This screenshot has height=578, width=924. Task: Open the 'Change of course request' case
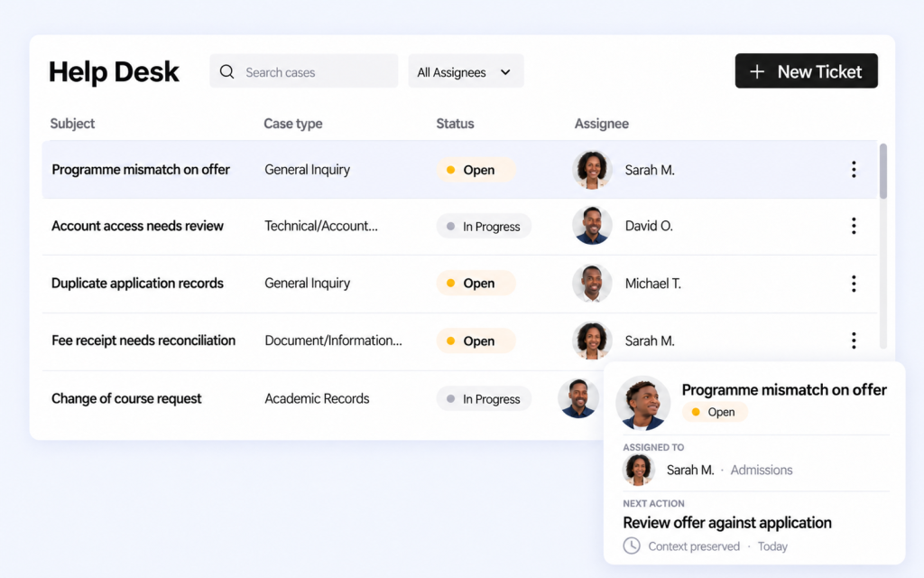(x=126, y=398)
